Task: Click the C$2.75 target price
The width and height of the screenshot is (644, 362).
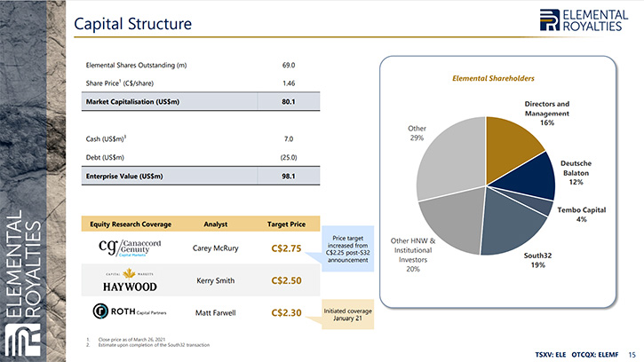Action: click(286, 248)
